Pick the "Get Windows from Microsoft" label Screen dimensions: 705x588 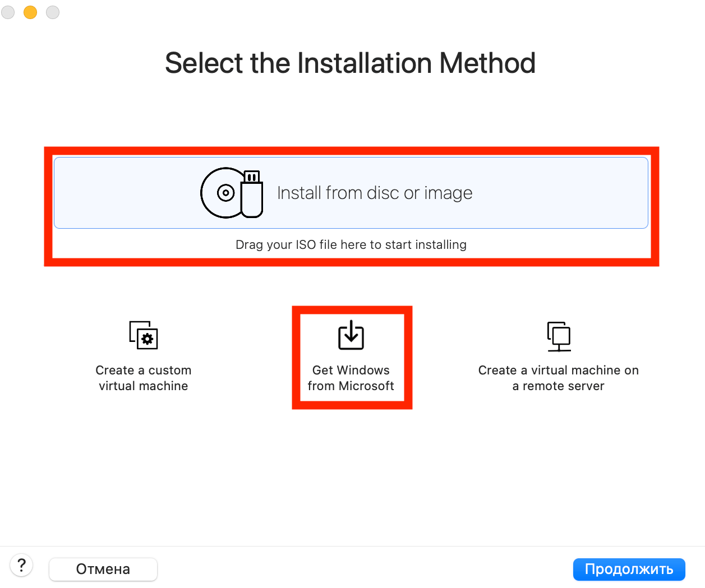click(x=351, y=378)
